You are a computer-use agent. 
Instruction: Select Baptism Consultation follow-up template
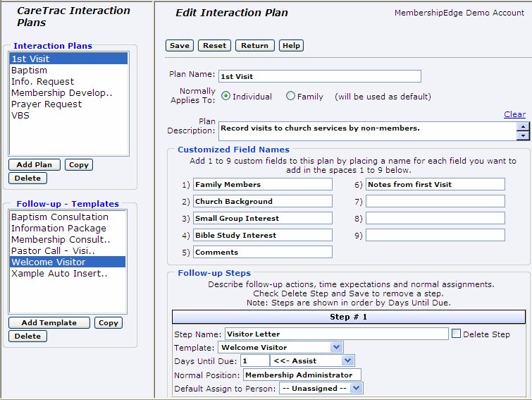[60, 217]
